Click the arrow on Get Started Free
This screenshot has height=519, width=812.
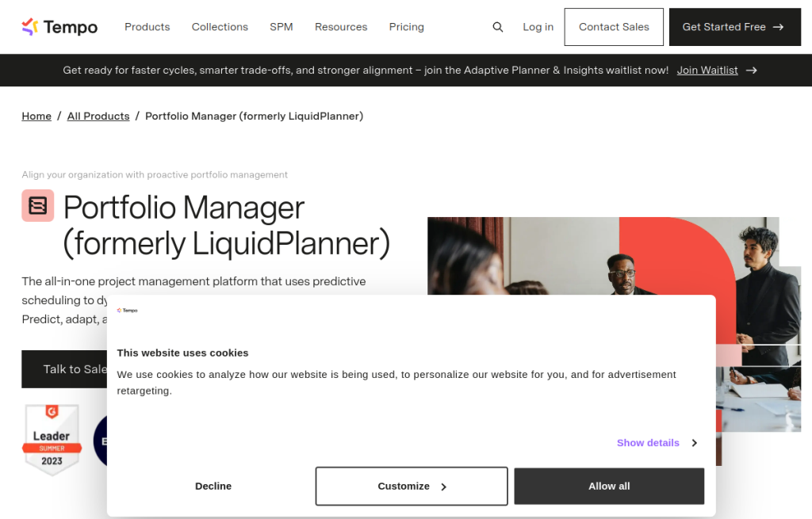coord(779,26)
